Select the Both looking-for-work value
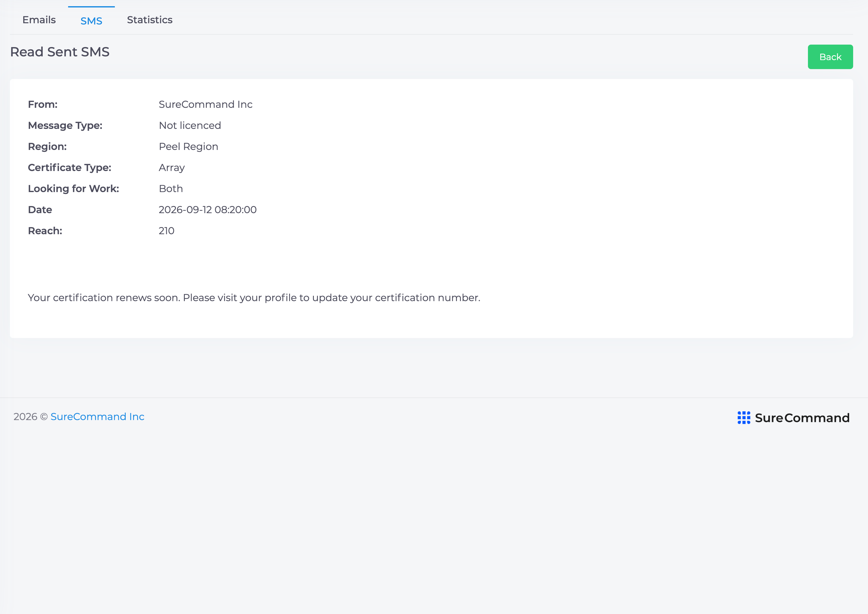 (171, 189)
